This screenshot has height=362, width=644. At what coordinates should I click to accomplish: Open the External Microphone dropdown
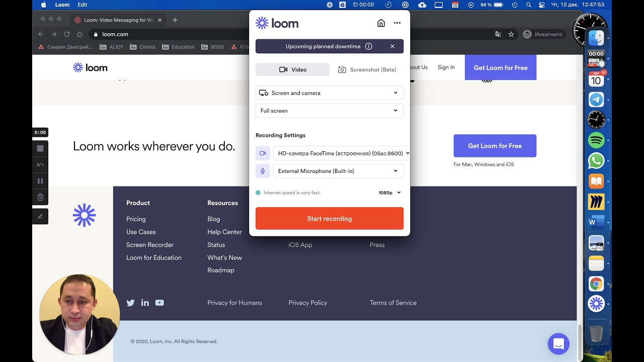pyautogui.click(x=338, y=171)
